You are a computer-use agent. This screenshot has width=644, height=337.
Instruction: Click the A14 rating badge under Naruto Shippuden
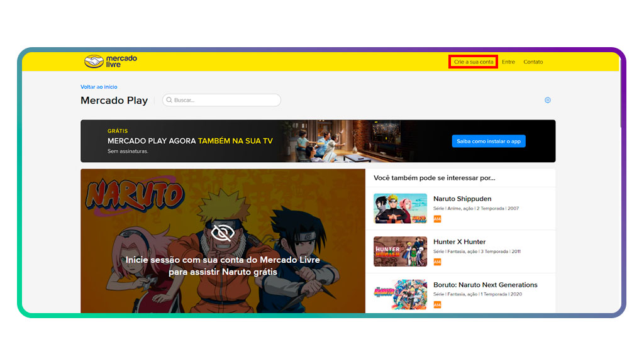pos(437,219)
